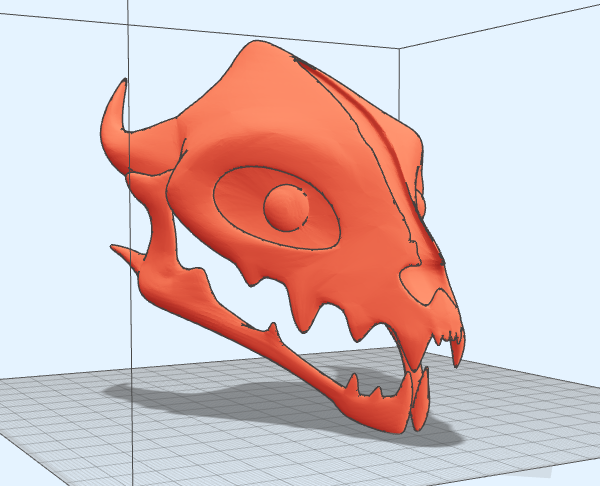Click the build volume top back corner
Screen dimensions: 600x486
point(400,49)
